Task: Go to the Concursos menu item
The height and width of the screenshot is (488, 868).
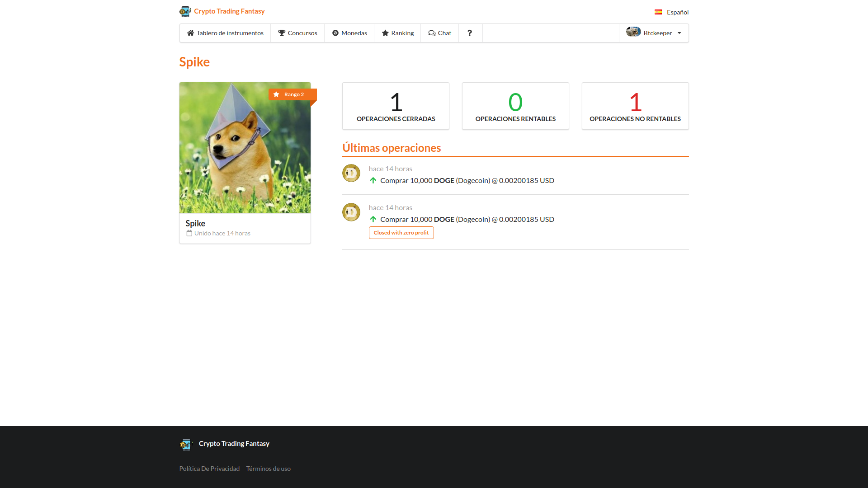Action: point(297,33)
